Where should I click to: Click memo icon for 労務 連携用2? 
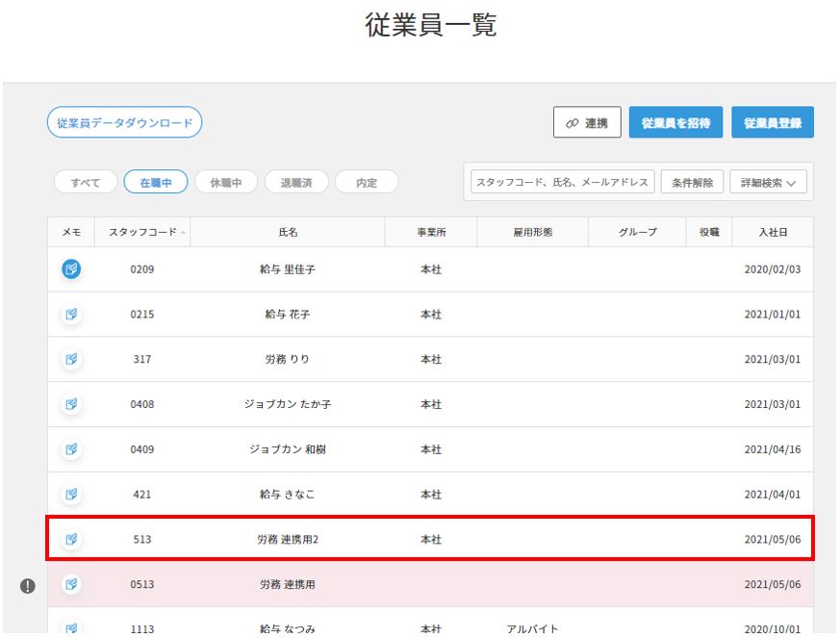tap(71, 540)
